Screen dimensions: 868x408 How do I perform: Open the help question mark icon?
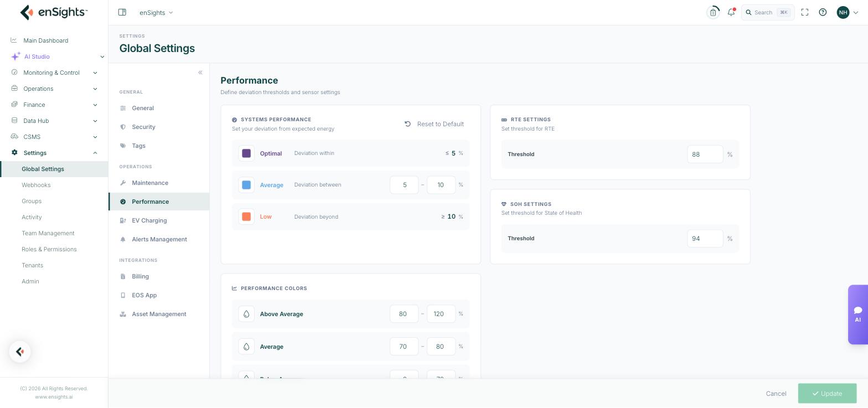click(x=823, y=12)
